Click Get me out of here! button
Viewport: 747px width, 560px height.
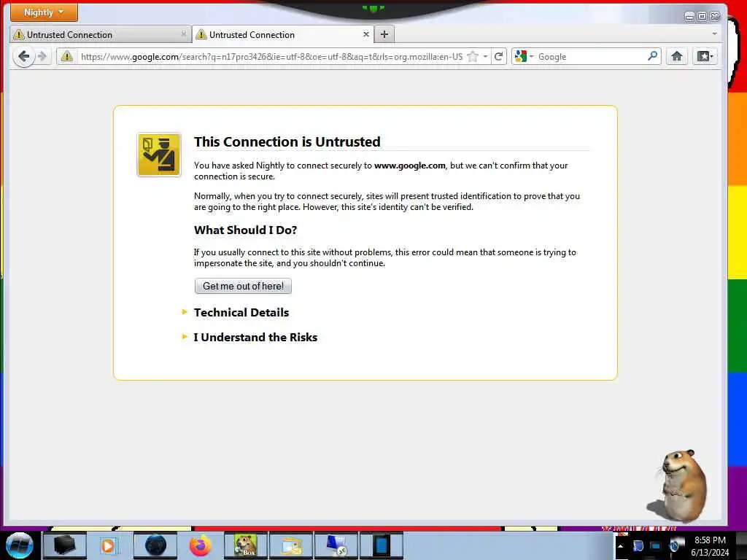243,286
